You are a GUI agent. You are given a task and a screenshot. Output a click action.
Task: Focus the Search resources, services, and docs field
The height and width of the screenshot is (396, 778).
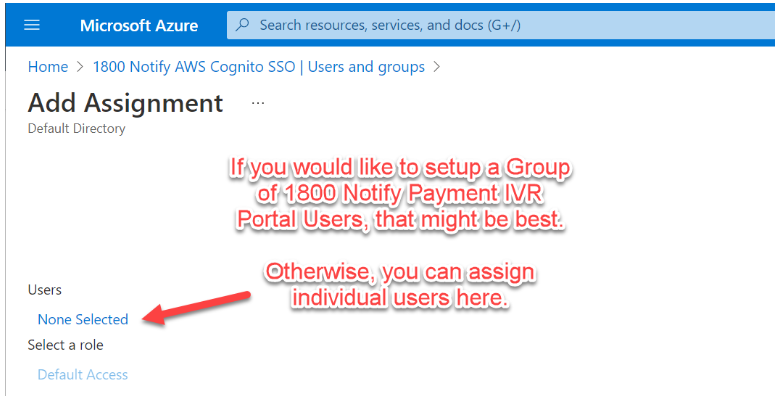502,25
